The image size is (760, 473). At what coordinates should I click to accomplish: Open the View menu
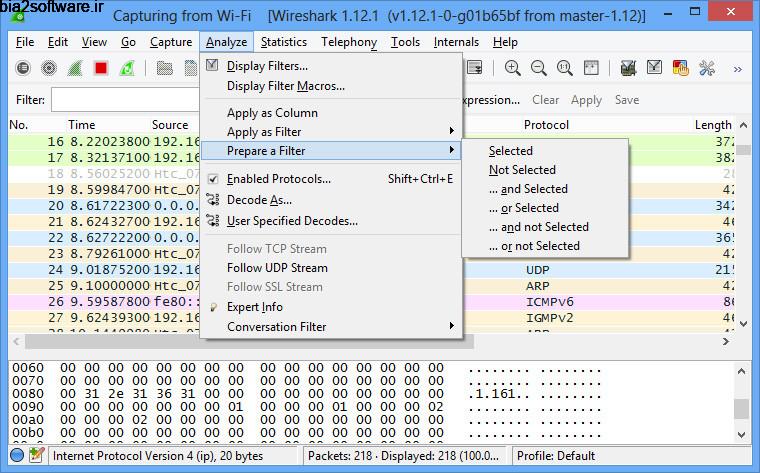[94, 42]
